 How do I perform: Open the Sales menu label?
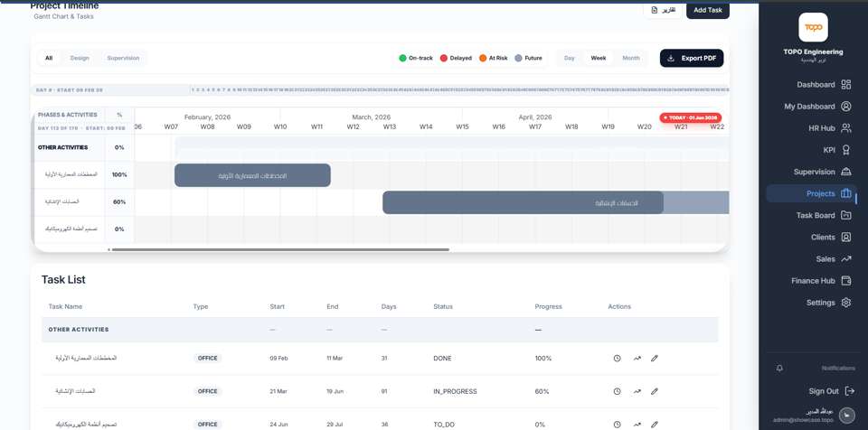[826, 259]
